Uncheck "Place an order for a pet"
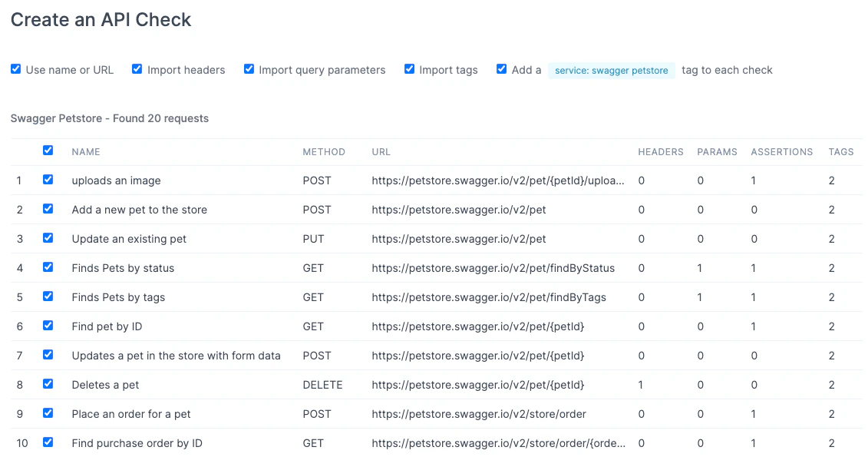The width and height of the screenshot is (868, 457). pyautogui.click(x=48, y=412)
